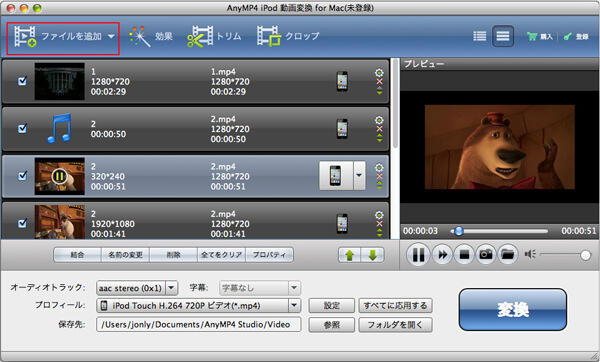This screenshot has height=362, width=600.
Task: Click the 名前の変更 rename button
Action: pyautogui.click(x=125, y=255)
